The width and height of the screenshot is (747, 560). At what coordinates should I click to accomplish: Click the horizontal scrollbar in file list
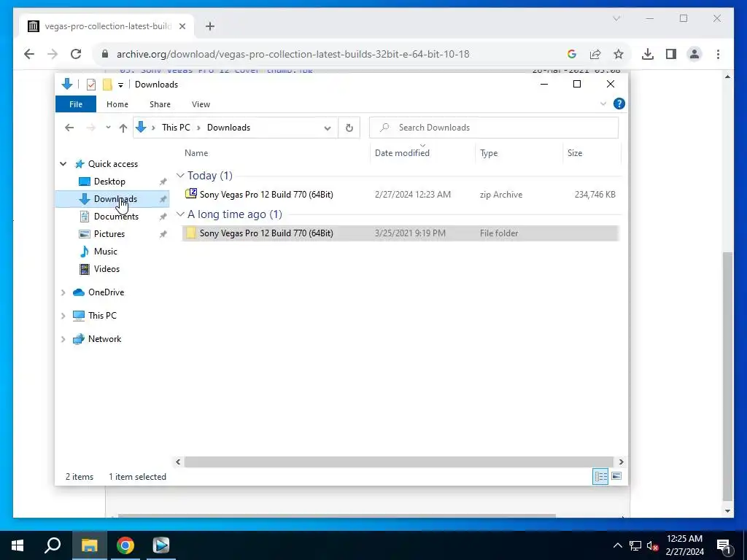tap(399, 462)
